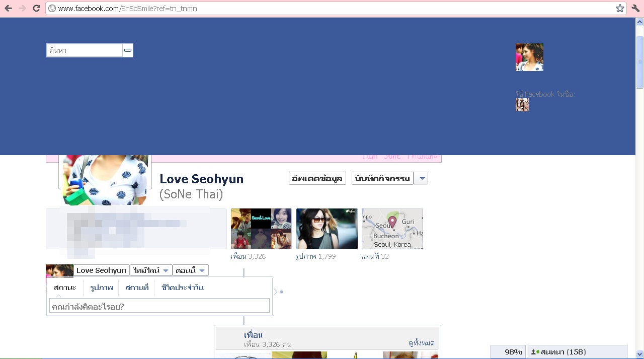Click the site info globe icon in the address bar

(x=52, y=9)
